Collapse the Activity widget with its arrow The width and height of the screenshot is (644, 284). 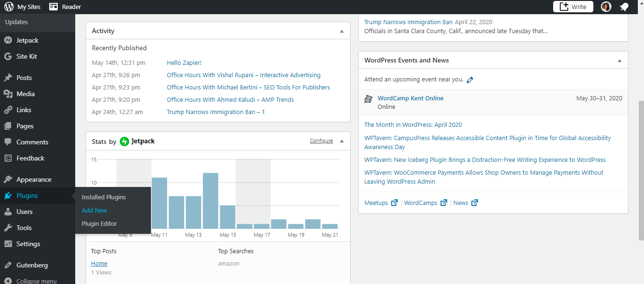342,31
